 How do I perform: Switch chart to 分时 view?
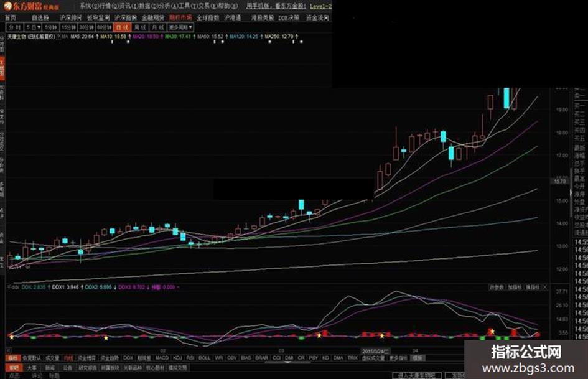tap(15, 27)
